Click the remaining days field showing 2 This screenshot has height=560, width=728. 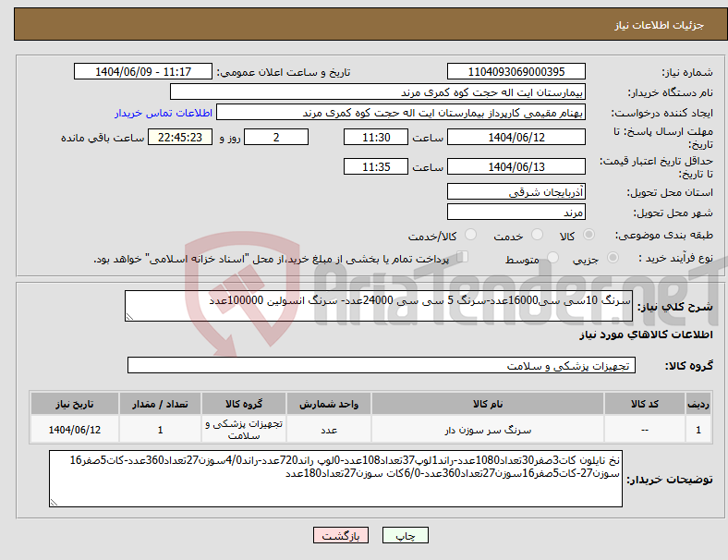tap(276, 137)
